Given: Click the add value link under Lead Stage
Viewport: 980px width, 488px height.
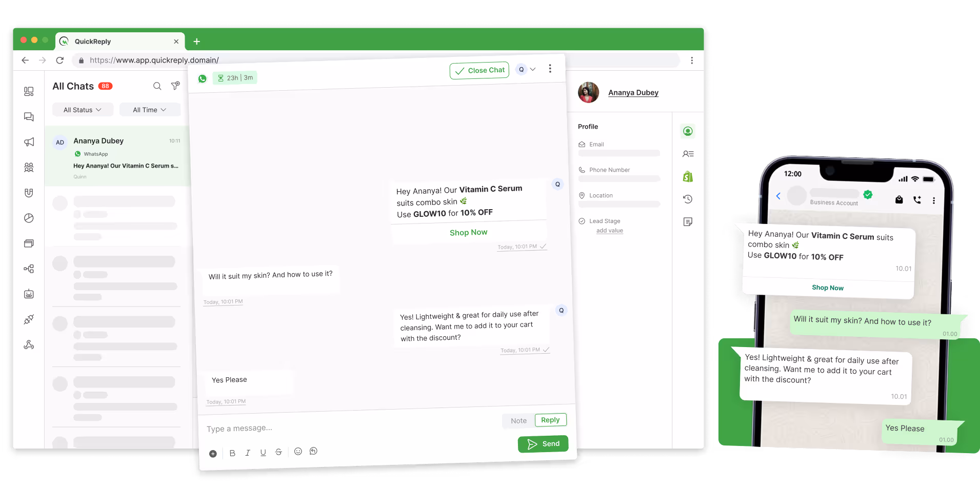Looking at the screenshot, I should click(x=610, y=231).
